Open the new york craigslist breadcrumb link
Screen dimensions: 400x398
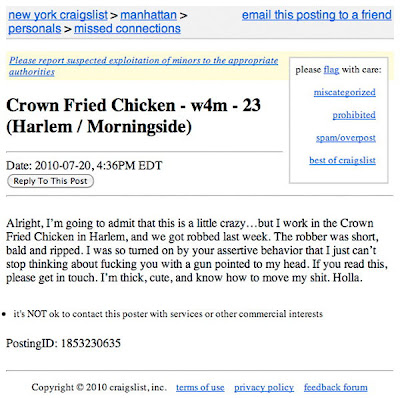58,15
